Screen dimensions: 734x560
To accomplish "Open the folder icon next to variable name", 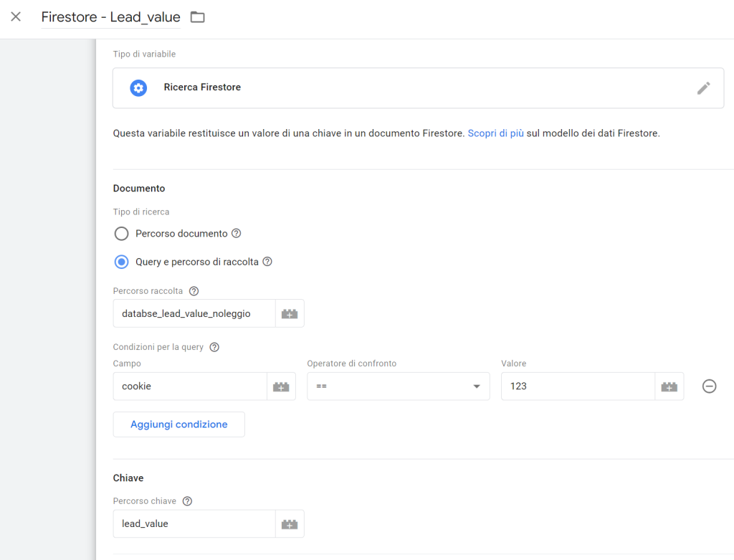I will [x=198, y=17].
